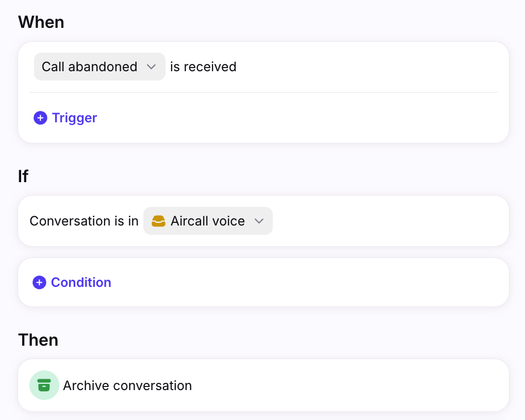Click the plus icon beside Trigger
Viewport: 525px width, 420px height.
(40, 118)
